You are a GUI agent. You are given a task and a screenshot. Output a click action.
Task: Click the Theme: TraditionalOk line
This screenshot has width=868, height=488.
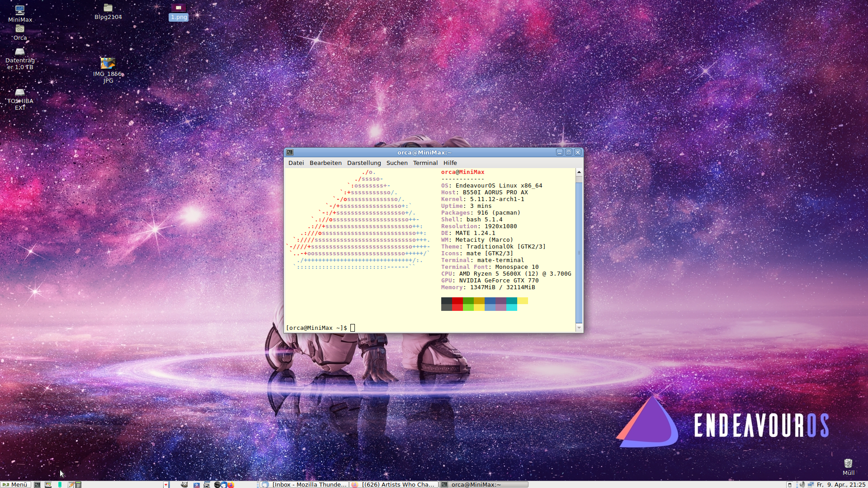coord(493,247)
